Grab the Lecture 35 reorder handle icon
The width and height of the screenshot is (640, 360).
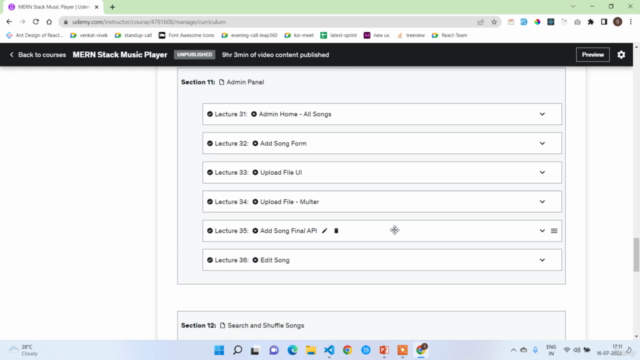pyautogui.click(x=554, y=231)
